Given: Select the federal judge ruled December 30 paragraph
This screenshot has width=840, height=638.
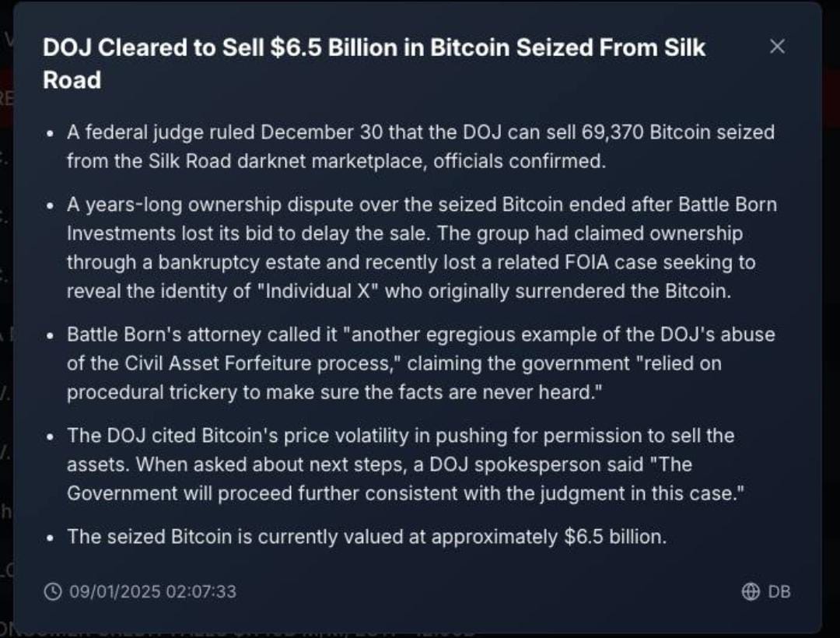Looking at the screenshot, I should click(421, 146).
